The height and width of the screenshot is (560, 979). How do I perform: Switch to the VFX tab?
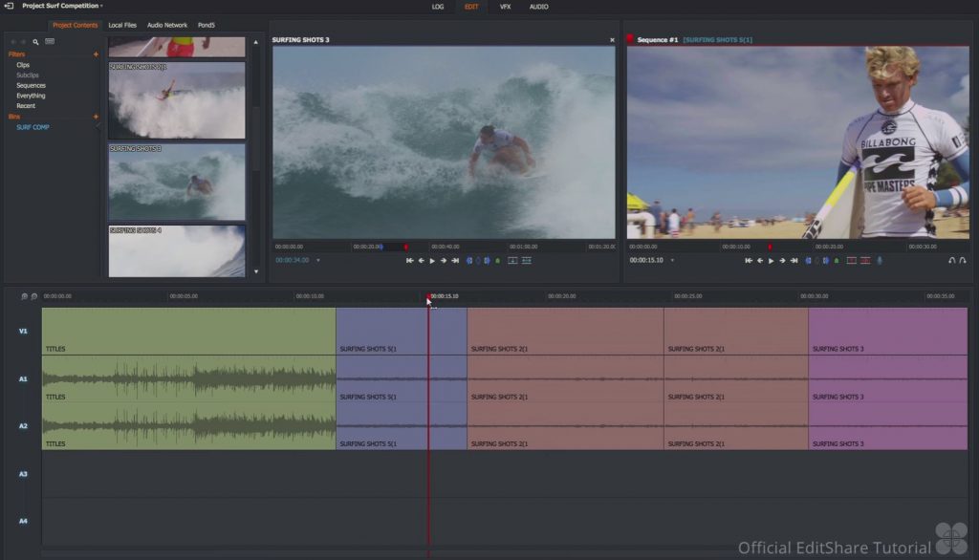tap(505, 7)
